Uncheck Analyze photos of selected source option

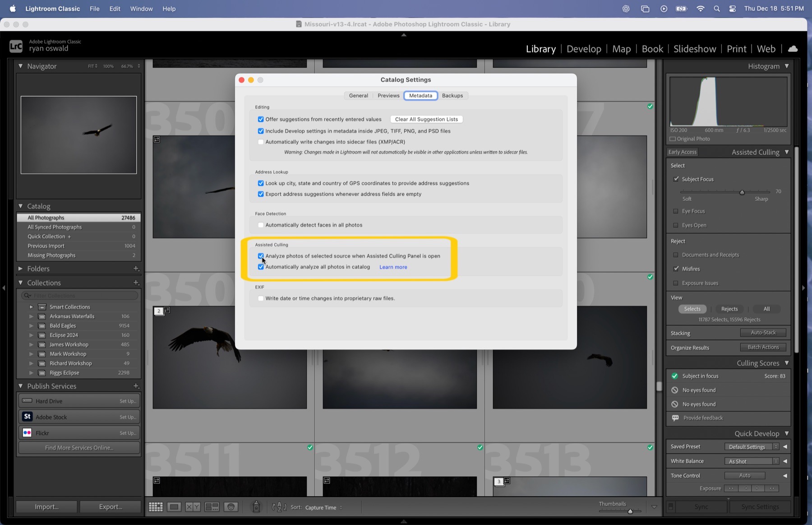(261, 256)
